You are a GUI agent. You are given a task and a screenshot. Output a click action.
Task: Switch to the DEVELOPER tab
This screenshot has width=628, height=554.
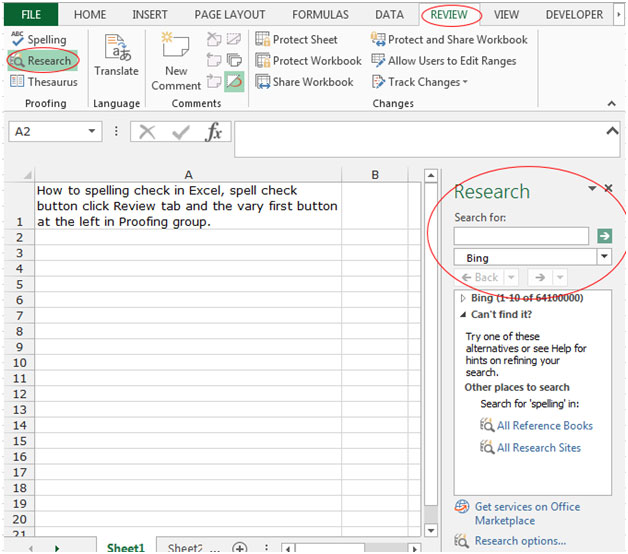[x=574, y=15]
